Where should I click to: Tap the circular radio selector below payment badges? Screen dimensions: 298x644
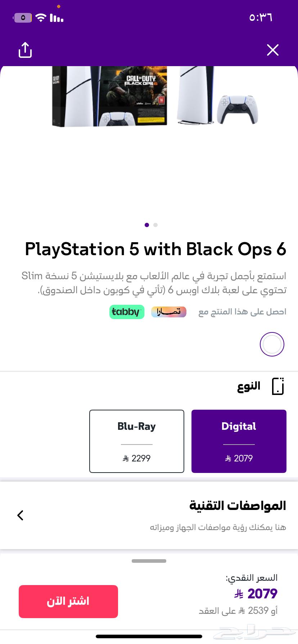[x=272, y=344]
